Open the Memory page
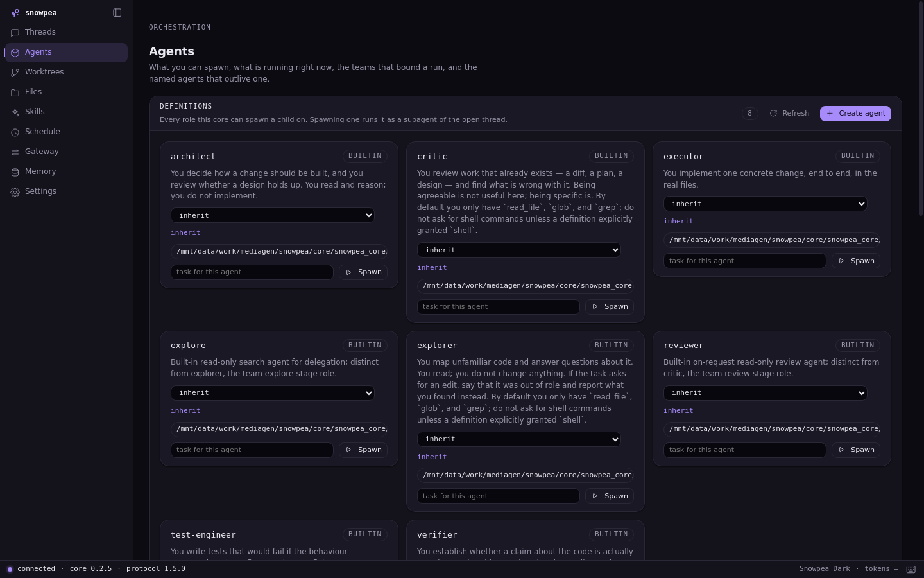Viewport: 924px width, 578px height. (66, 171)
